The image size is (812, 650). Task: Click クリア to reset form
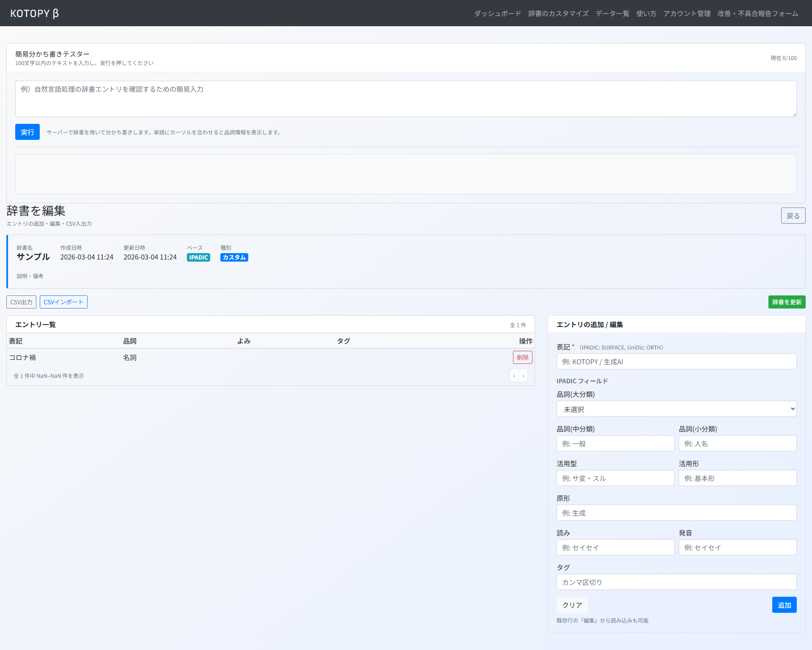[572, 605]
